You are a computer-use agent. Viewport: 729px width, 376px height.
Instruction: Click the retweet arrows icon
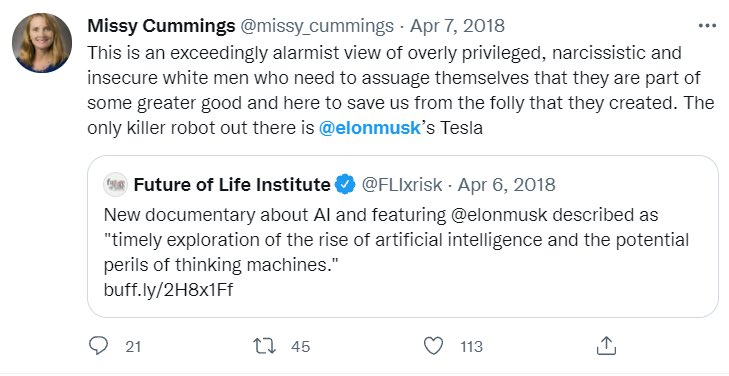point(264,346)
